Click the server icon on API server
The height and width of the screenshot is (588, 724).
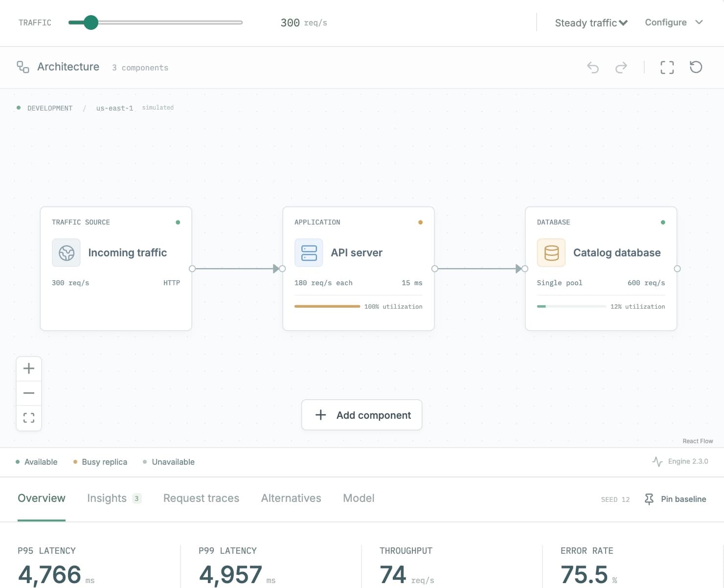point(309,253)
